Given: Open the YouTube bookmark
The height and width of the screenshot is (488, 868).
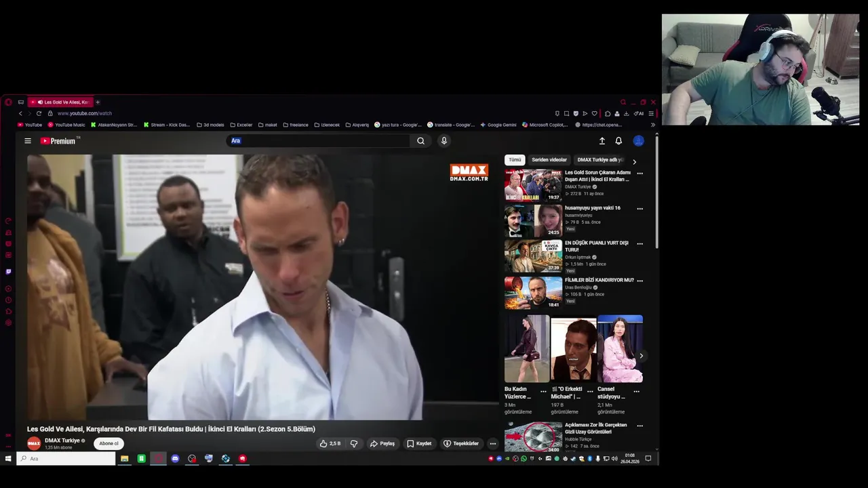Looking at the screenshot, I should (30, 125).
